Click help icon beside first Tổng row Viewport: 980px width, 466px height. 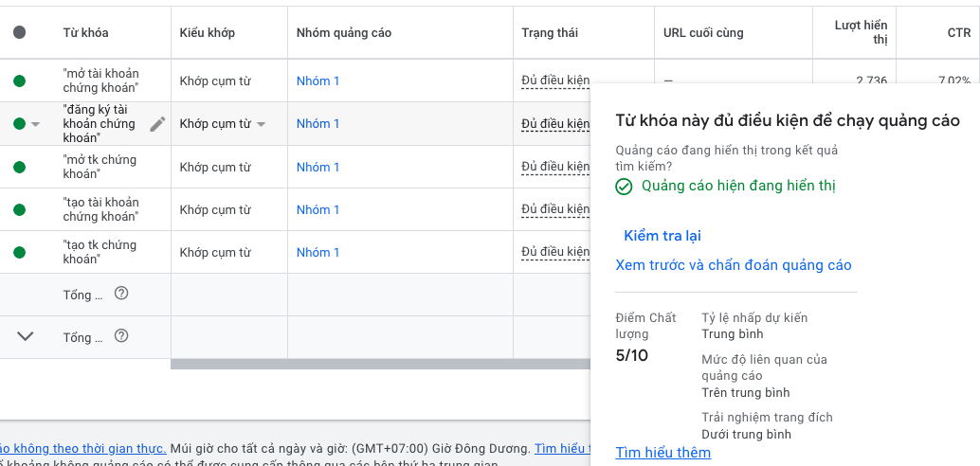tap(121, 294)
